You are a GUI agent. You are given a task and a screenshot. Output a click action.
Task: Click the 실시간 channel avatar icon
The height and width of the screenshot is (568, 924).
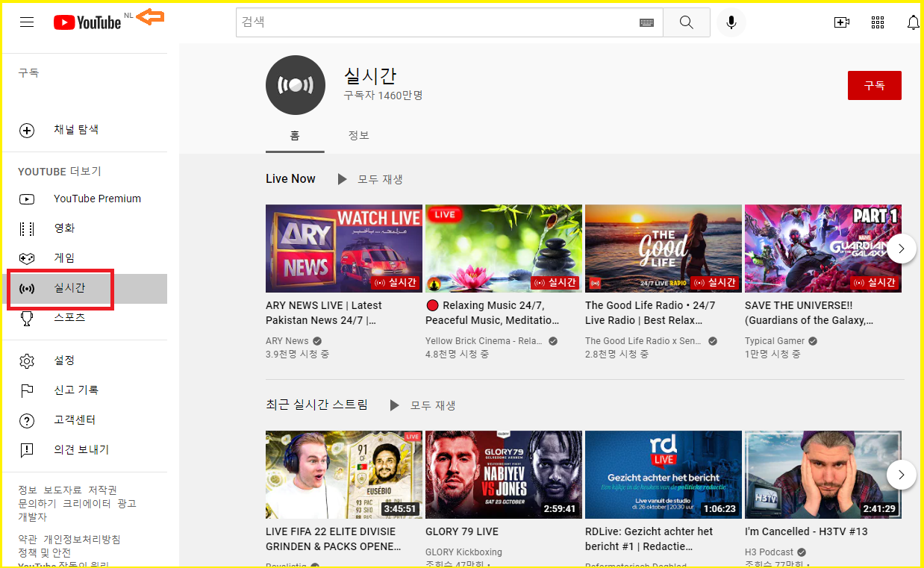296,85
